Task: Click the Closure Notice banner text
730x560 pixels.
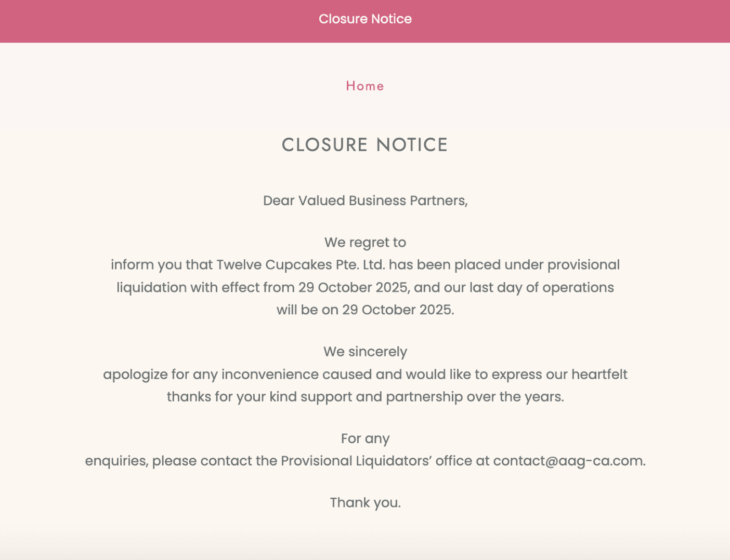Action: [365, 19]
